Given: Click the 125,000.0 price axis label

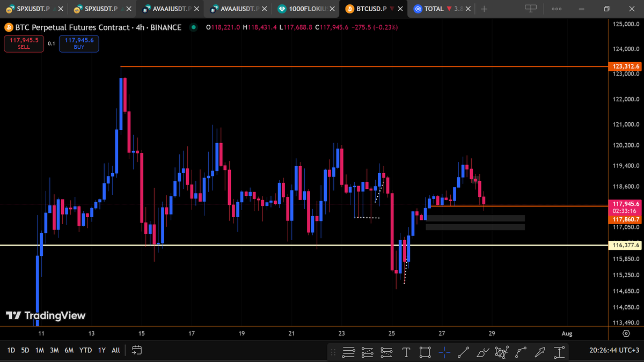Looking at the screenshot, I should (626, 24).
